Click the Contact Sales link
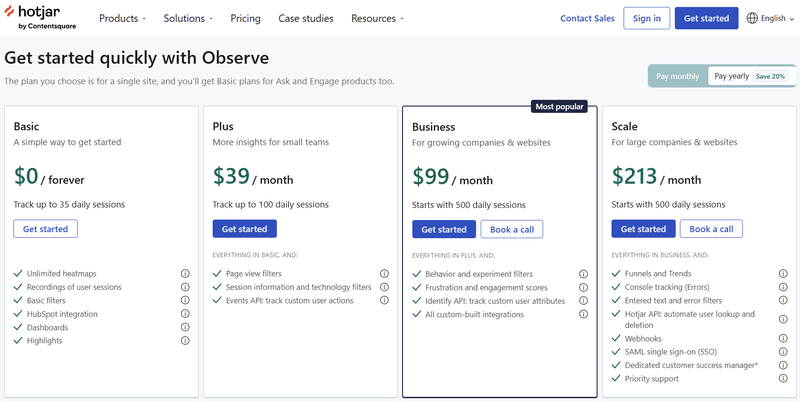The image size is (800, 401). [x=587, y=18]
